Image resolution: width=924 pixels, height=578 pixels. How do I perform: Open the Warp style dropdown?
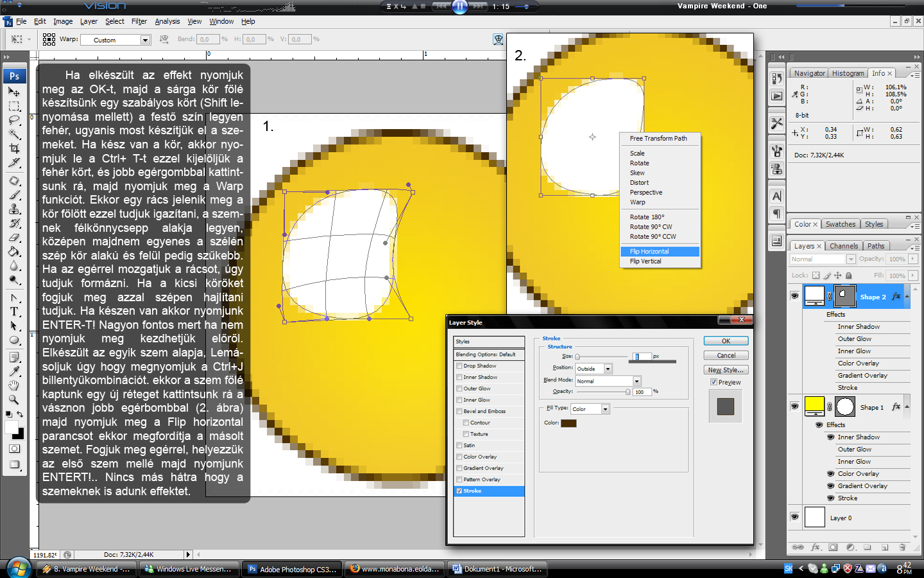coord(145,40)
